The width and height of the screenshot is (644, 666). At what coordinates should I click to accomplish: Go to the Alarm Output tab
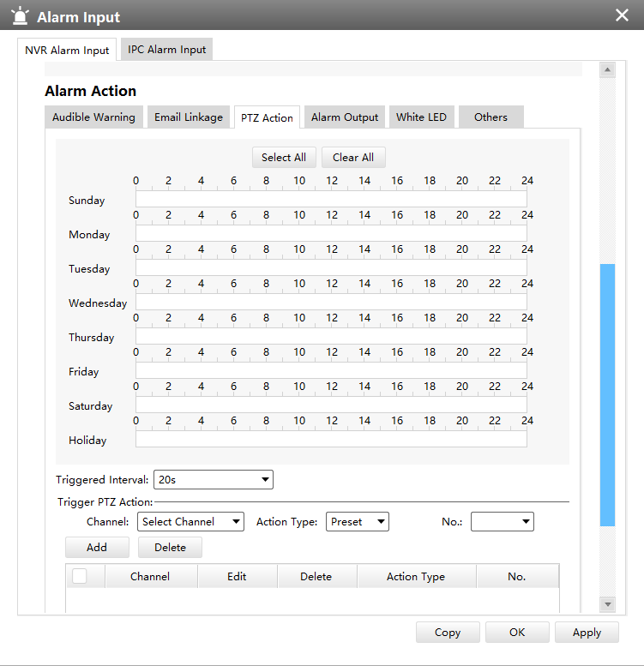tap(344, 117)
